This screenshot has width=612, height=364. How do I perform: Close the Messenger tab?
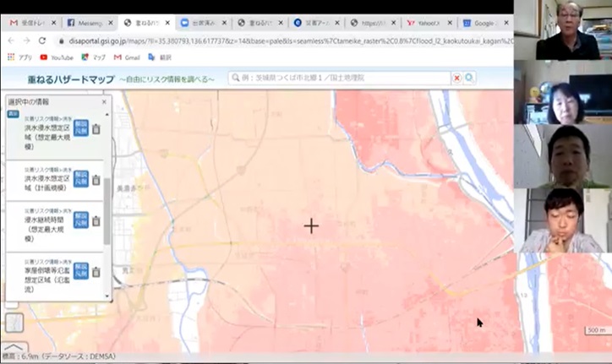pos(111,23)
